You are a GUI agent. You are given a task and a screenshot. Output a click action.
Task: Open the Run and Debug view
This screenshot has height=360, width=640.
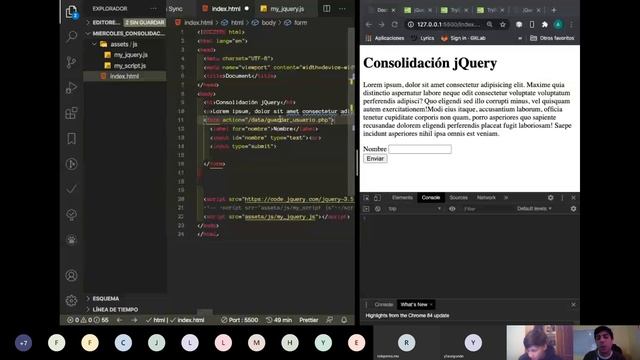tap(71, 87)
